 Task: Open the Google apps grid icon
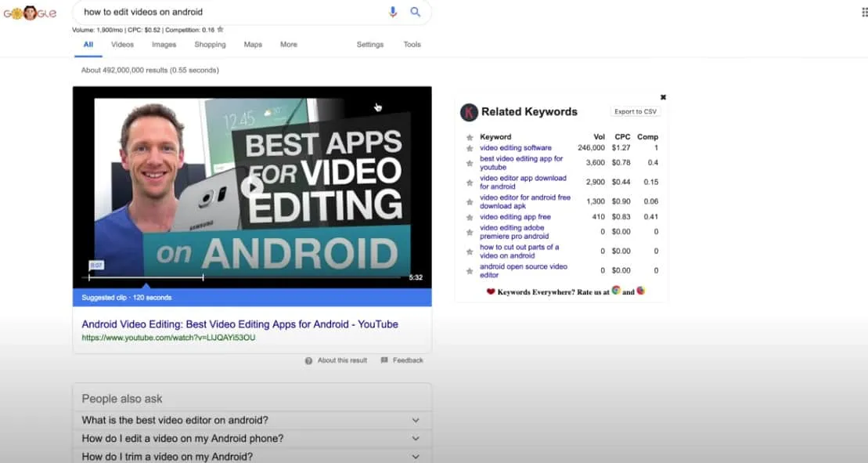[863, 12]
